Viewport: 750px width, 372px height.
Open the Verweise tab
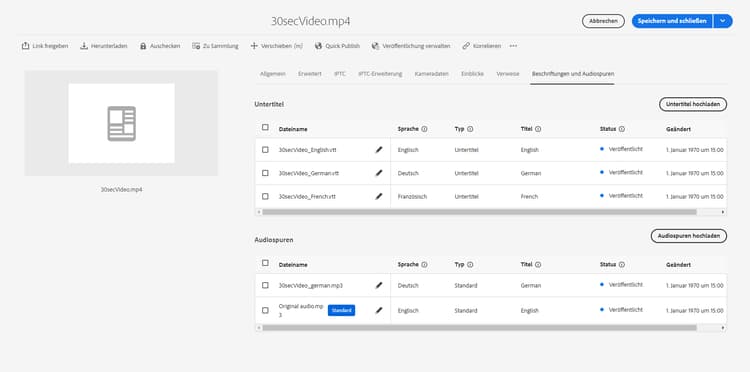pyautogui.click(x=508, y=74)
